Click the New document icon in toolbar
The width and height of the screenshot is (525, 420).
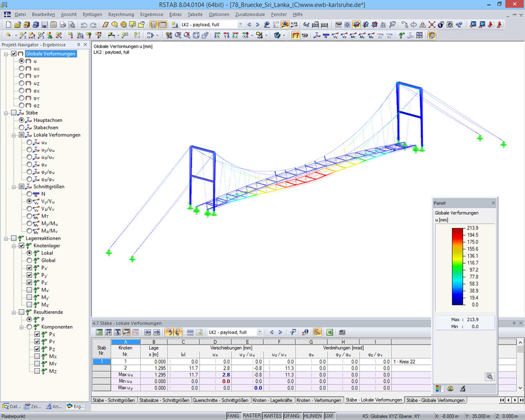(x=8, y=25)
